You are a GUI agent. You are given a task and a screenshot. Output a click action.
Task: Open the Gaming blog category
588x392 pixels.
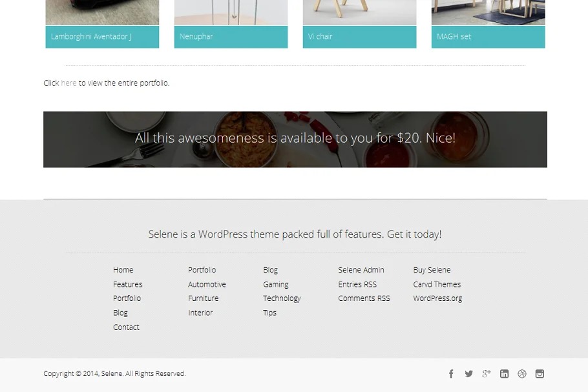(x=275, y=284)
